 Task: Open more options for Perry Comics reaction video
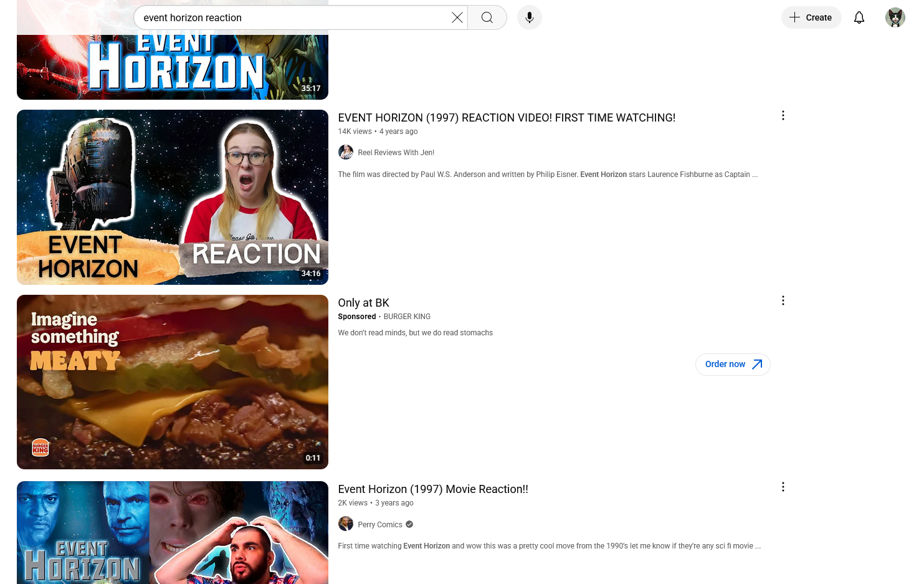tap(783, 487)
